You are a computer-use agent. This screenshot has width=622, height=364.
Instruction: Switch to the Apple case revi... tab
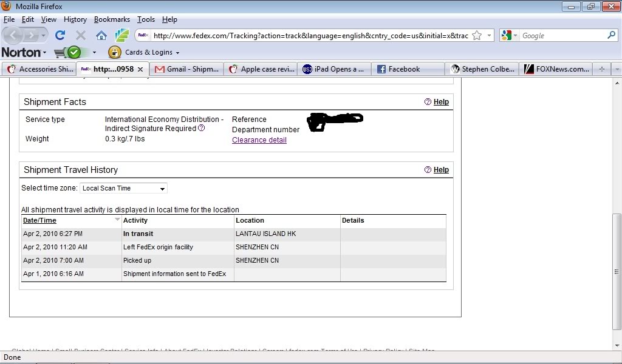coord(261,69)
